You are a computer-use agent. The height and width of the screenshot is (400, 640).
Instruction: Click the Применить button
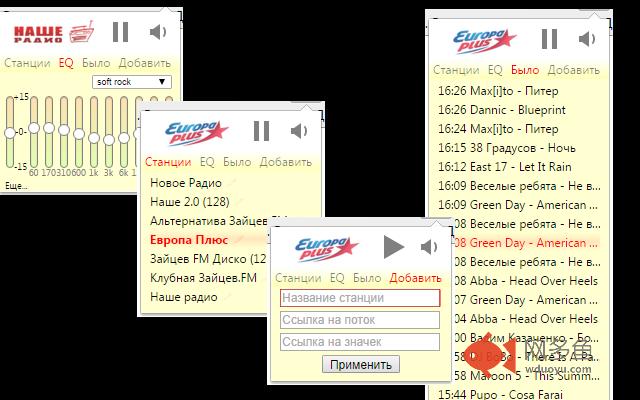click(x=361, y=364)
